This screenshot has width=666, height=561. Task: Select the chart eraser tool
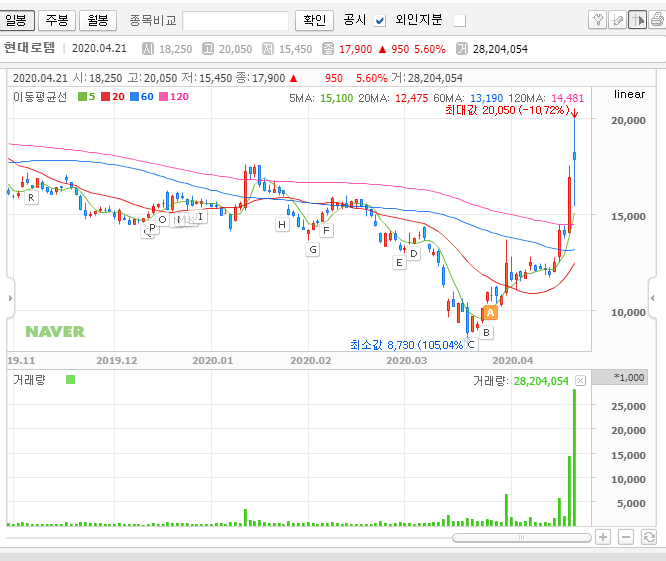pyautogui.click(x=618, y=20)
